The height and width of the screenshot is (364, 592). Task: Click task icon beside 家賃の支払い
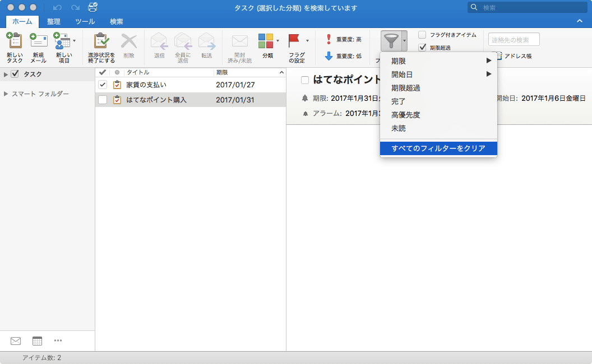[x=117, y=85]
